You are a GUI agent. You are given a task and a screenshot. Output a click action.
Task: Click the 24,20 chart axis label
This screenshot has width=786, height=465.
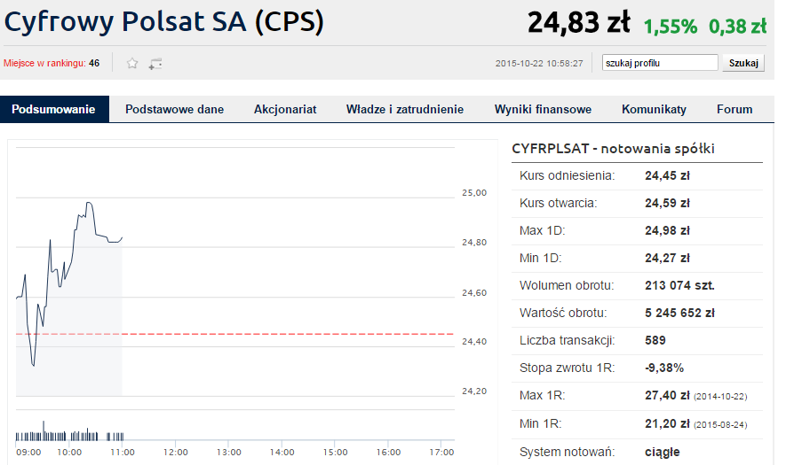[474, 391]
